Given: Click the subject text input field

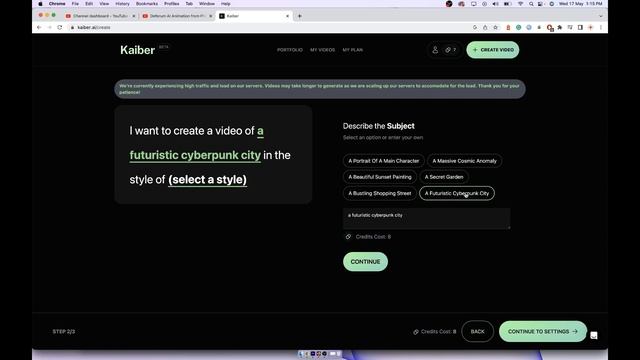Looking at the screenshot, I should tap(427, 219).
